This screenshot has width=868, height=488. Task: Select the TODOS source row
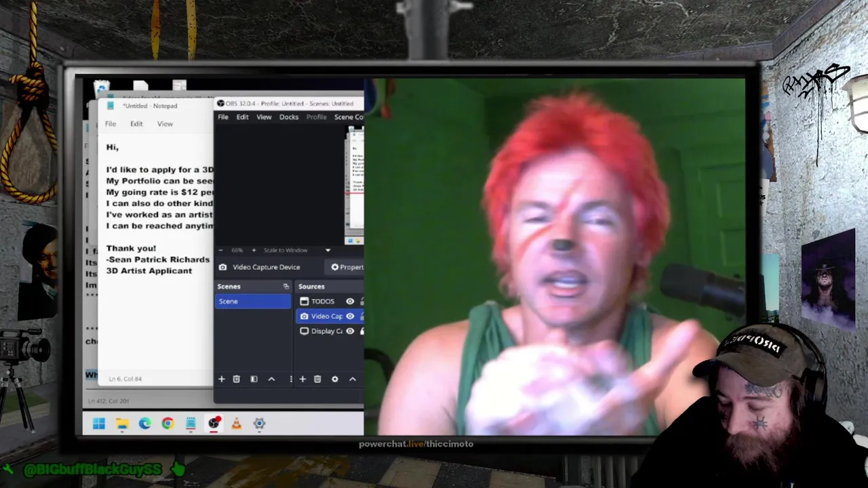(x=330, y=302)
